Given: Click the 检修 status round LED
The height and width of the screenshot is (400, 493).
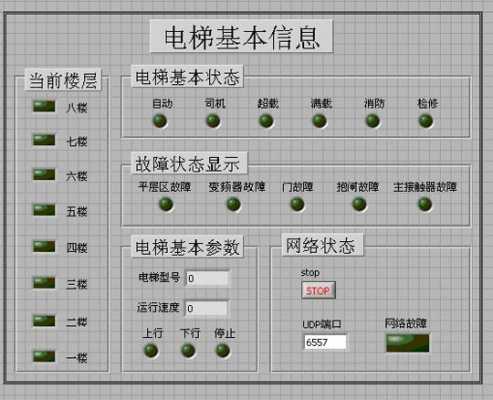Looking at the screenshot, I should pos(426,121).
